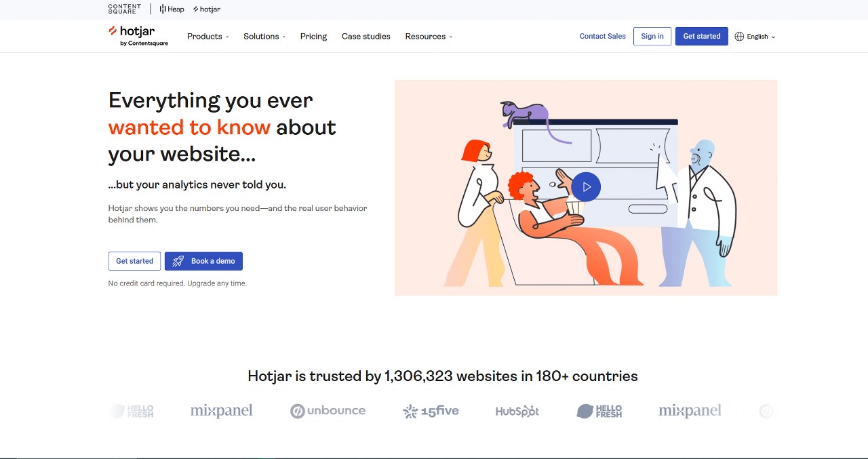Click the globe language icon
868x459 pixels.
739,37
